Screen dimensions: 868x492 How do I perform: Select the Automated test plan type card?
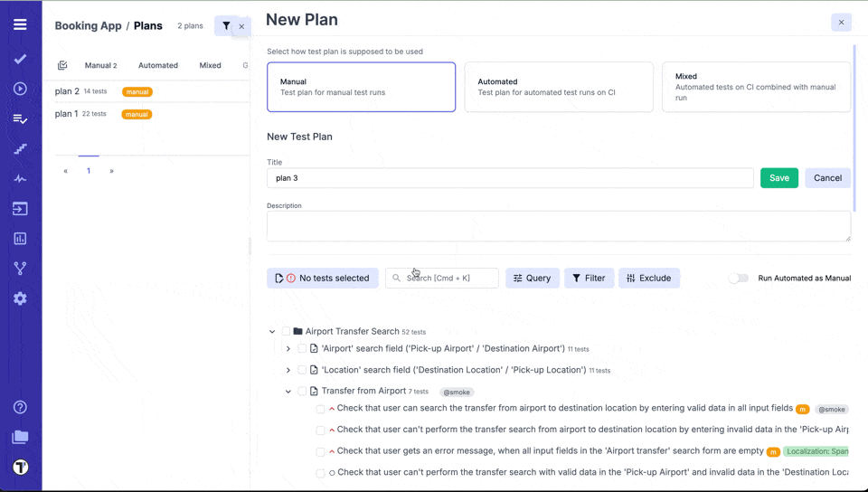click(559, 87)
